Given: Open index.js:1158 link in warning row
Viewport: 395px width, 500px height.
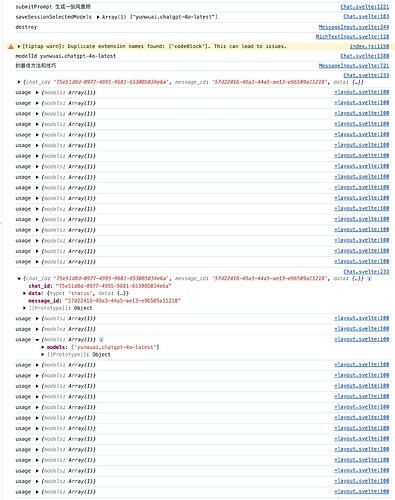Looking at the screenshot, I should (x=369, y=46).
